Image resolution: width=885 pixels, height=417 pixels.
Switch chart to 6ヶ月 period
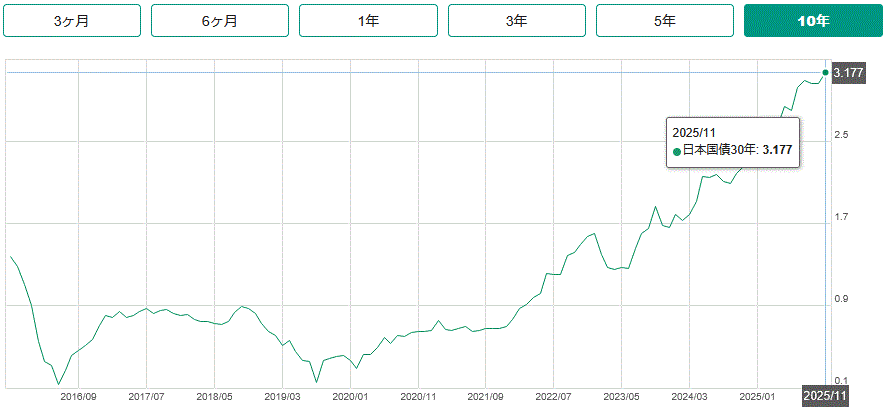(219, 21)
